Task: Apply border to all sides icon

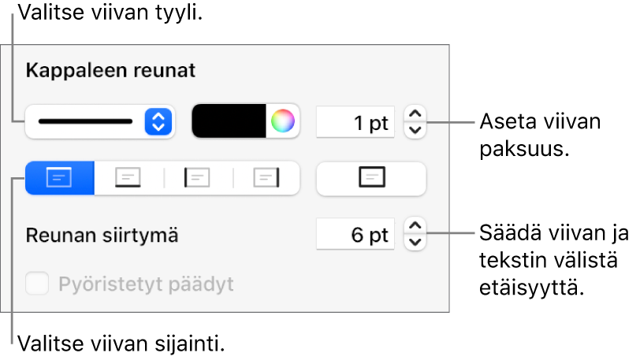Action: [370, 179]
